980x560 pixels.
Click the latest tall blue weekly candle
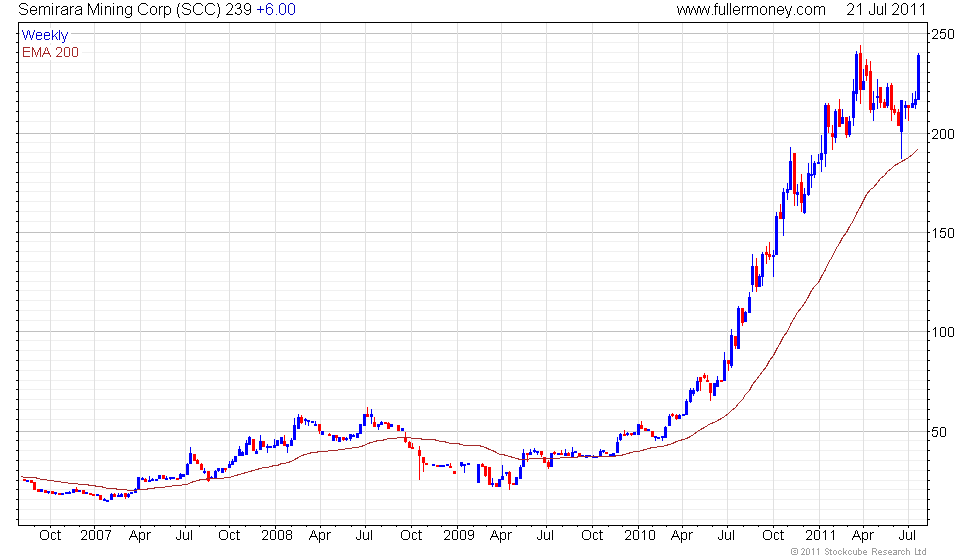[x=918, y=76]
